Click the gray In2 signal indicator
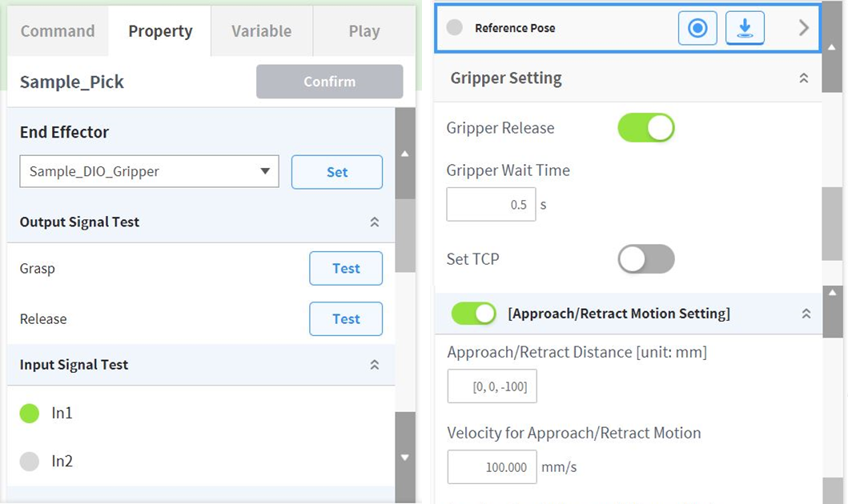 click(30, 462)
